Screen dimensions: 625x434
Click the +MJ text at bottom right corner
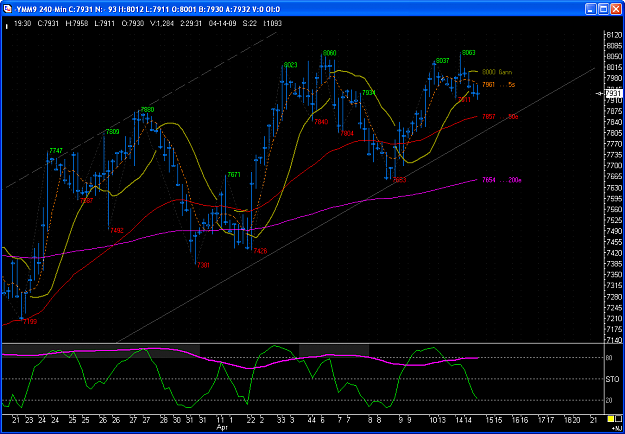tap(618, 427)
